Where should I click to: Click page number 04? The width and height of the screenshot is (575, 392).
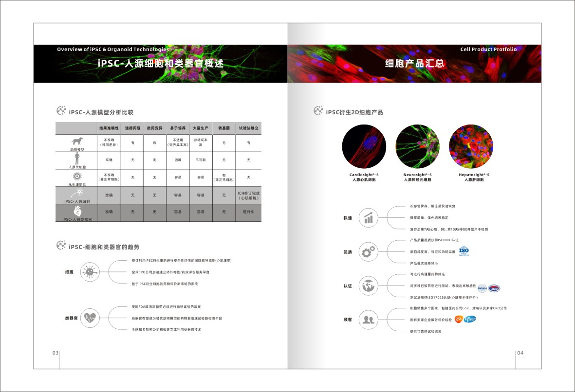(519, 353)
